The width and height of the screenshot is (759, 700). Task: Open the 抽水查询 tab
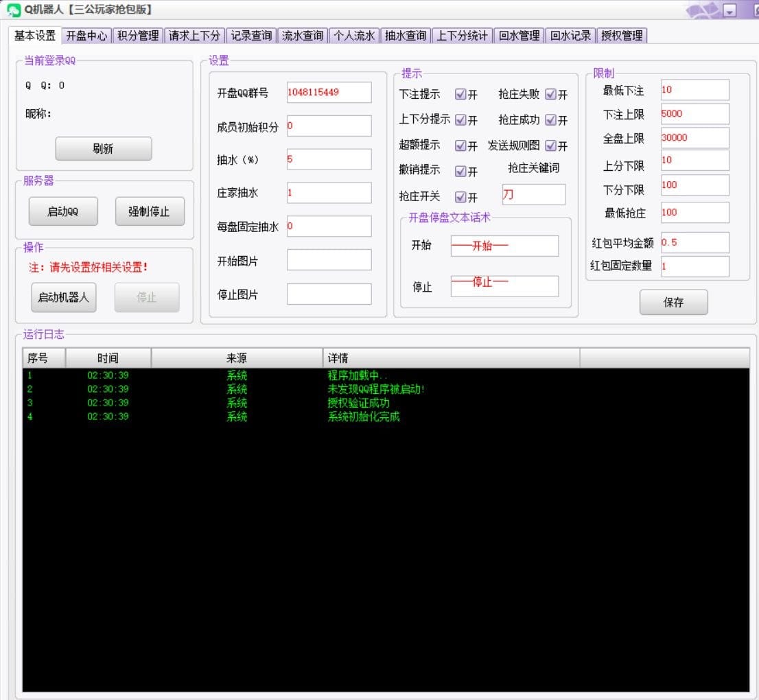[406, 36]
